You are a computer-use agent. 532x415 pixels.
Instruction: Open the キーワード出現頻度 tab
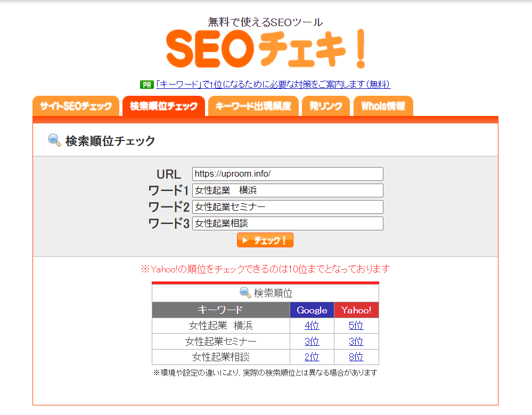pyautogui.click(x=253, y=106)
